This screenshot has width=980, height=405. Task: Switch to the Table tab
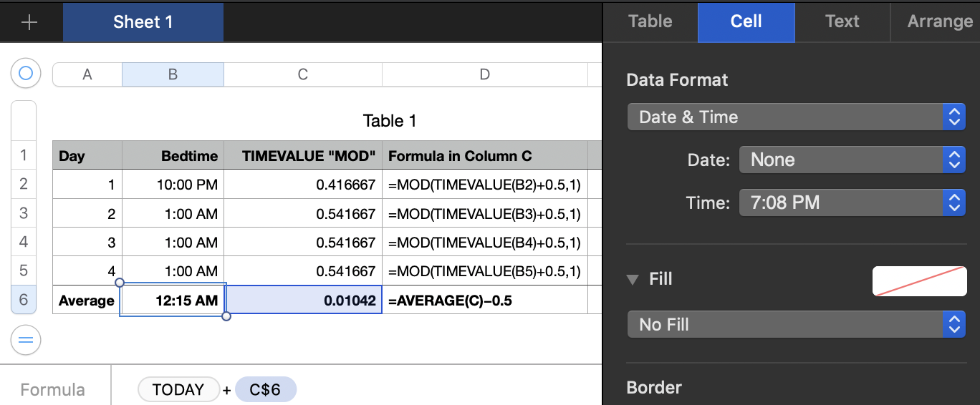pyautogui.click(x=650, y=21)
